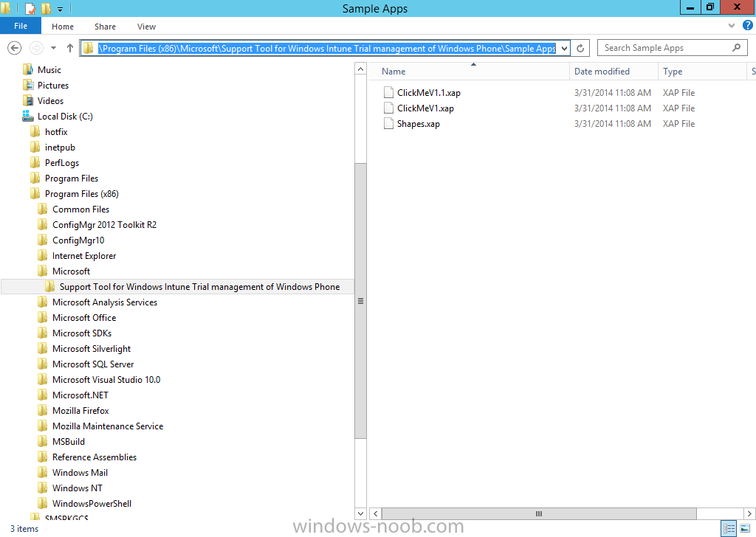Click the Shapes.xap file name
756x537 pixels.
pyautogui.click(x=418, y=124)
